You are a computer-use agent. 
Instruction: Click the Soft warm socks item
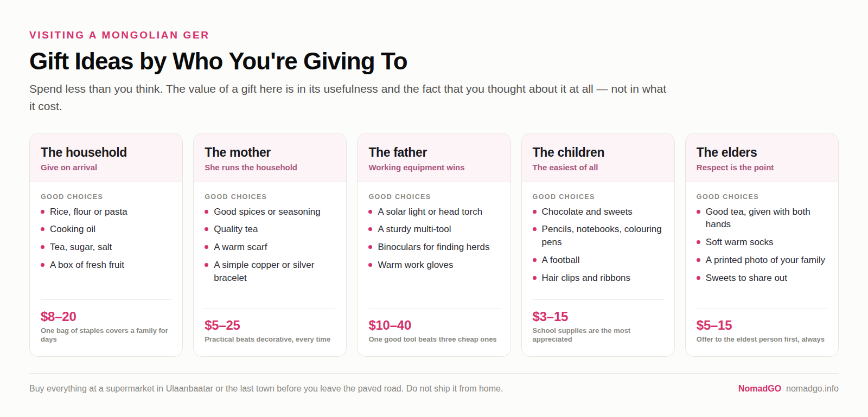click(x=739, y=242)
